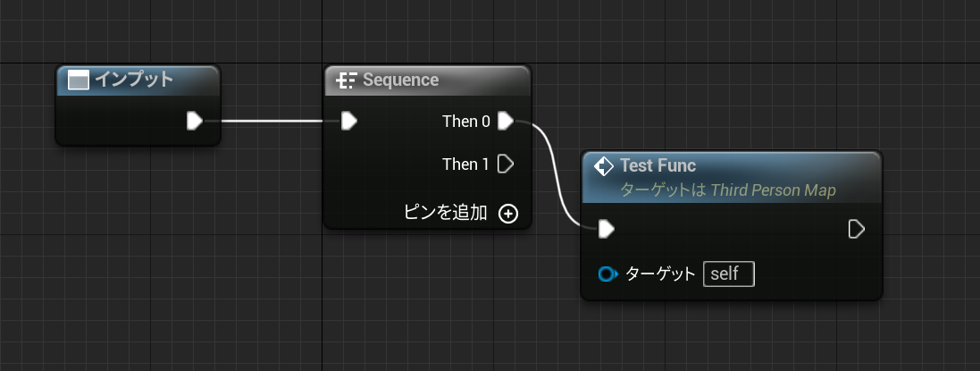Click the Test Func function icon

coord(603,166)
